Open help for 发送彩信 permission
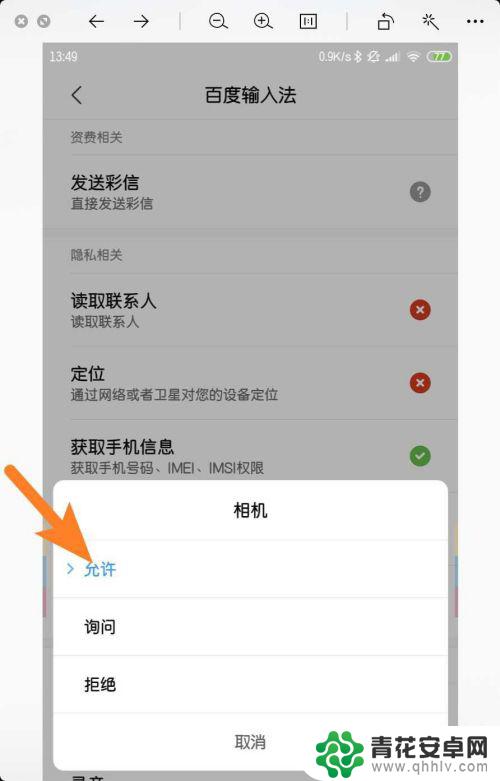Screen dimensions: 500x781 [x=420, y=192]
